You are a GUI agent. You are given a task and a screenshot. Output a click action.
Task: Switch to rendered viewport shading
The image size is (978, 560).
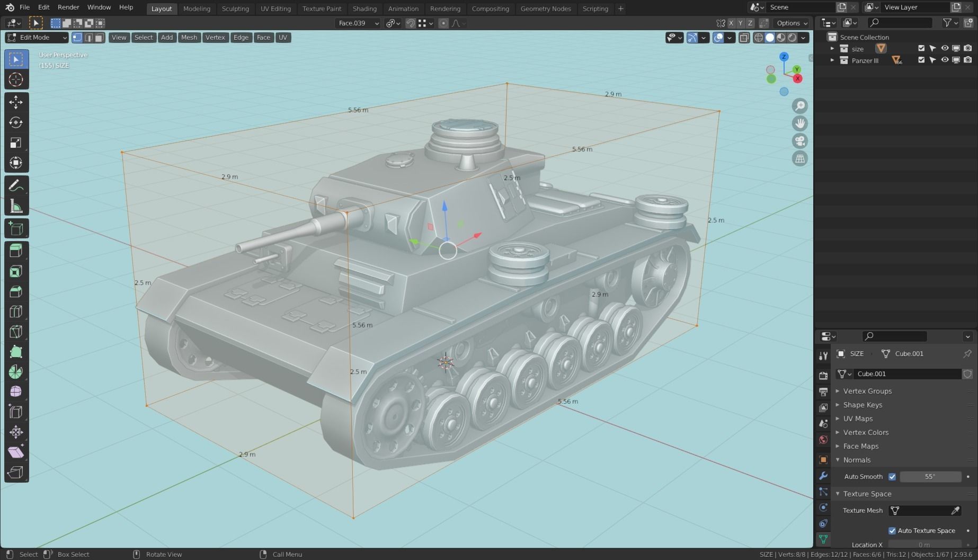(792, 38)
